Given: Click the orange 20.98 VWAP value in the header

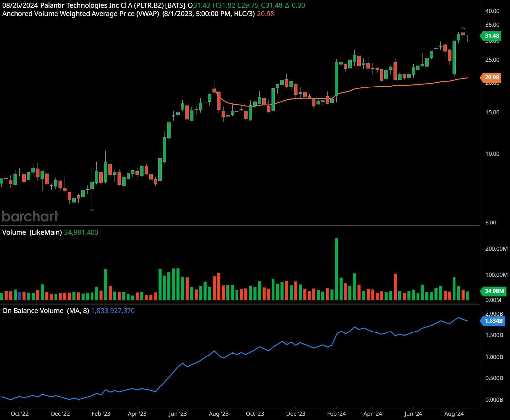Looking at the screenshot, I should point(266,14).
